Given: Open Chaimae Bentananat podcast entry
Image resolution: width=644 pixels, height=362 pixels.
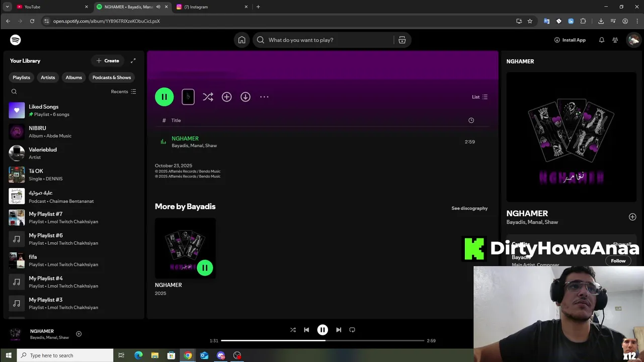Looking at the screenshot, I should [x=73, y=196].
